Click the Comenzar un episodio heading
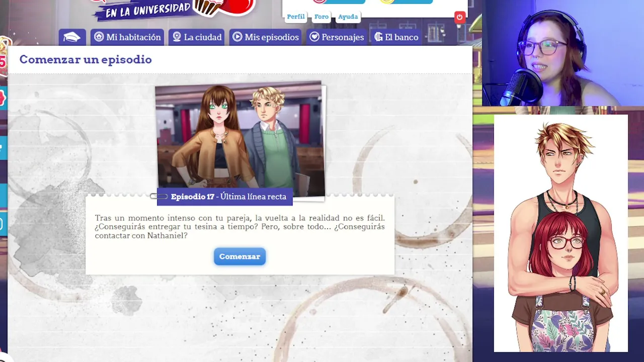The image size is (644, 362). click(86, 59)
